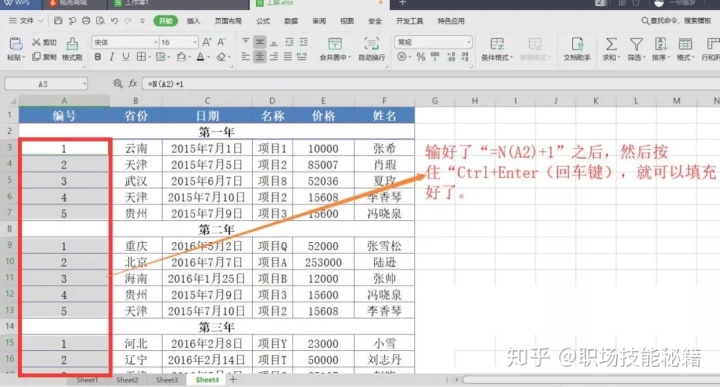Screen dimensions: 720x387
Task: Click the Percent style % icon
Action: pos(421,57)
